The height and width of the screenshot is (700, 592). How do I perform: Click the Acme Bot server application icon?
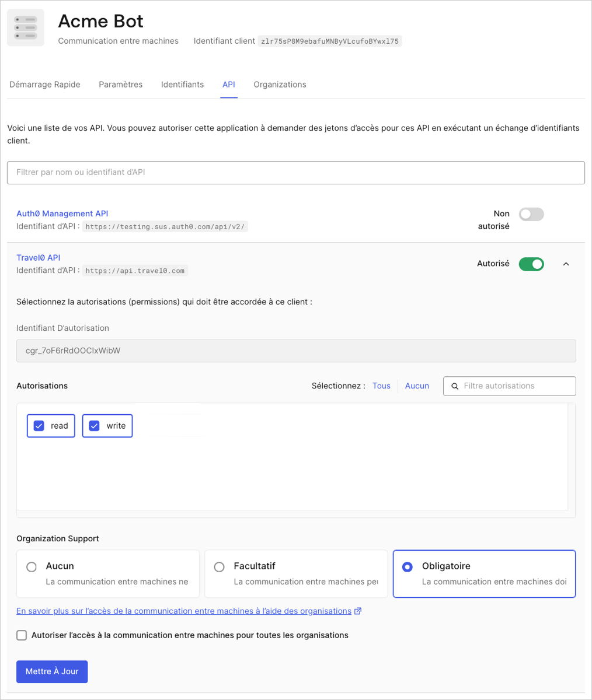click(26, 27)
